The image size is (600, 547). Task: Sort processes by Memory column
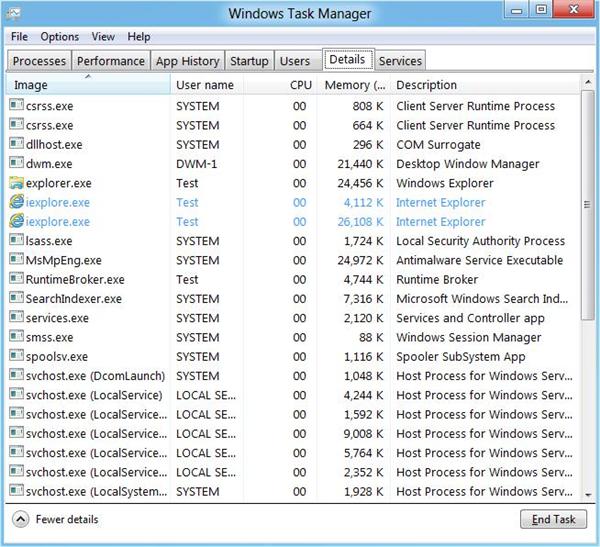354,85
